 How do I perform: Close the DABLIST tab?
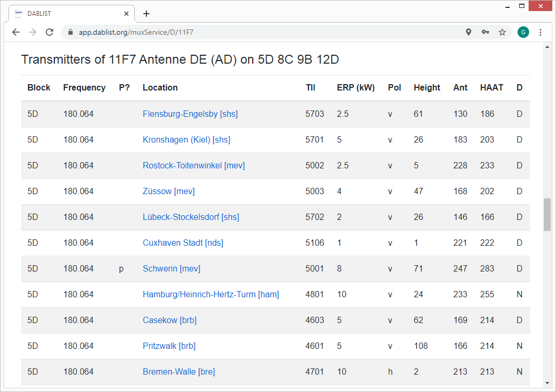(126, 14)
